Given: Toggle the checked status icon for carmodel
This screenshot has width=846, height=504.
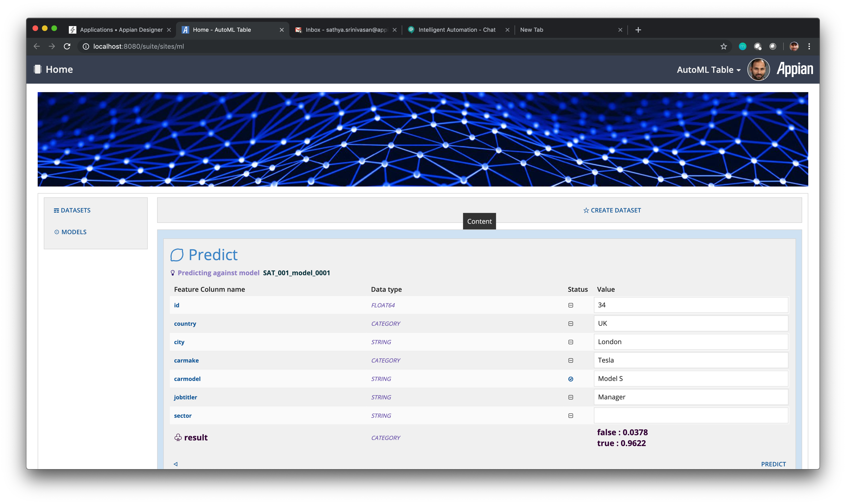Looking at the screenshot, I should click(x=570, y=379).
